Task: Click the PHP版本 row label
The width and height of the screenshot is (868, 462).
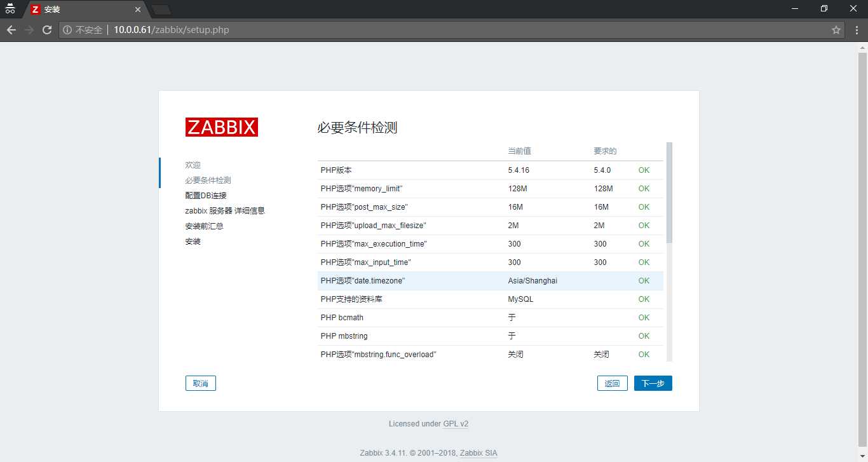Action: 336,170
